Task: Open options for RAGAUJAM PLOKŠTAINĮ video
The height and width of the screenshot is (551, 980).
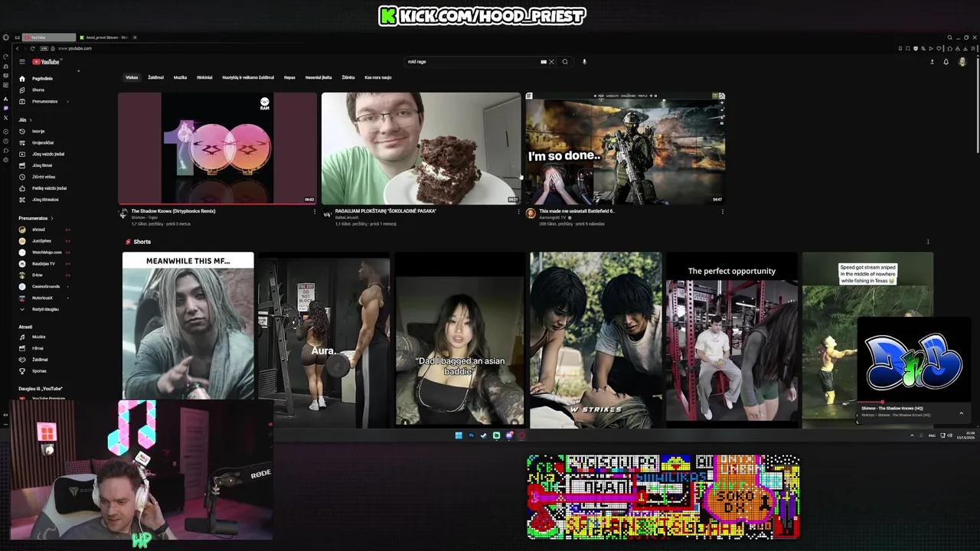Action: [x=518, y=212]
